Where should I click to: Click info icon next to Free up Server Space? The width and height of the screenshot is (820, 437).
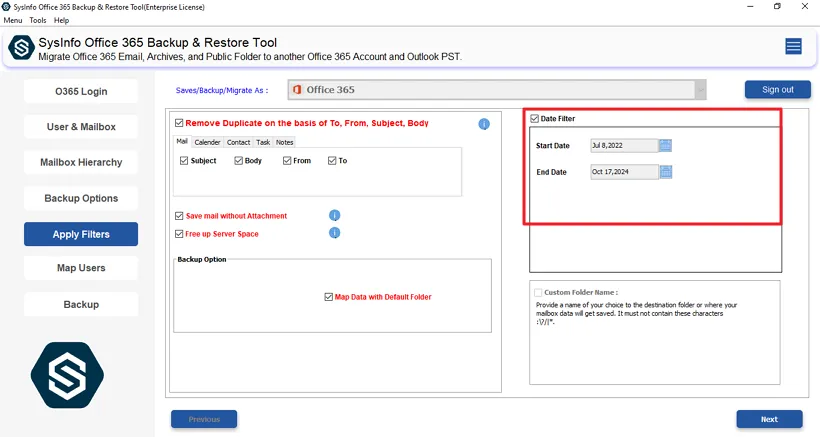tap(335, 233)
